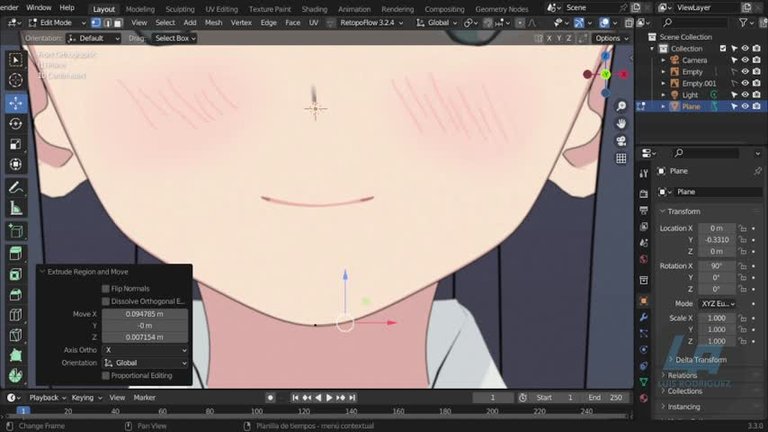Open the Options dropdown in viewport header
This screenshot has height=432, width=768.
[611, 38]
